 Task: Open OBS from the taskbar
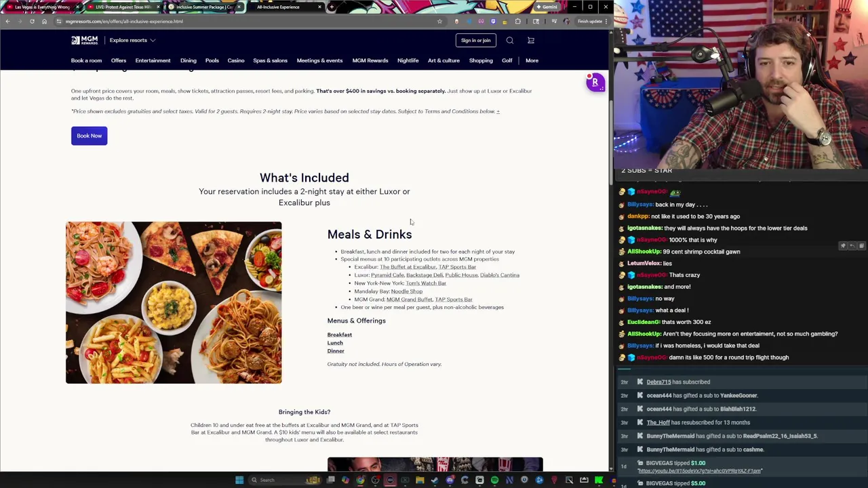pos(375,480)
